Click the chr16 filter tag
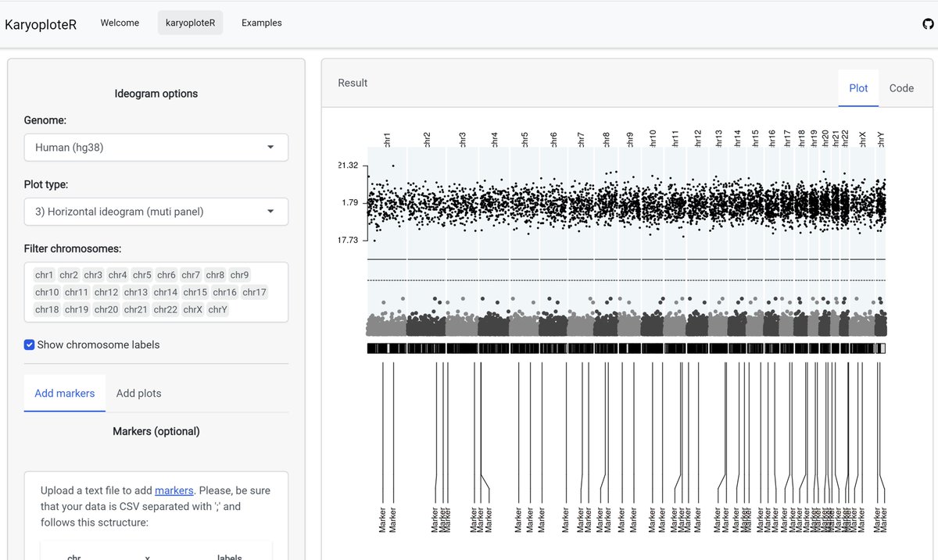The width and height of the screenshot is (938, 560). (x=225, y=292)
